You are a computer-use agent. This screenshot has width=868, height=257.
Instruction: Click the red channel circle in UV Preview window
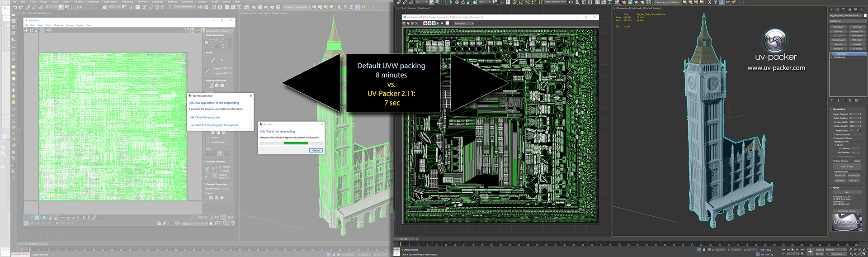click(x=425, y=24)
